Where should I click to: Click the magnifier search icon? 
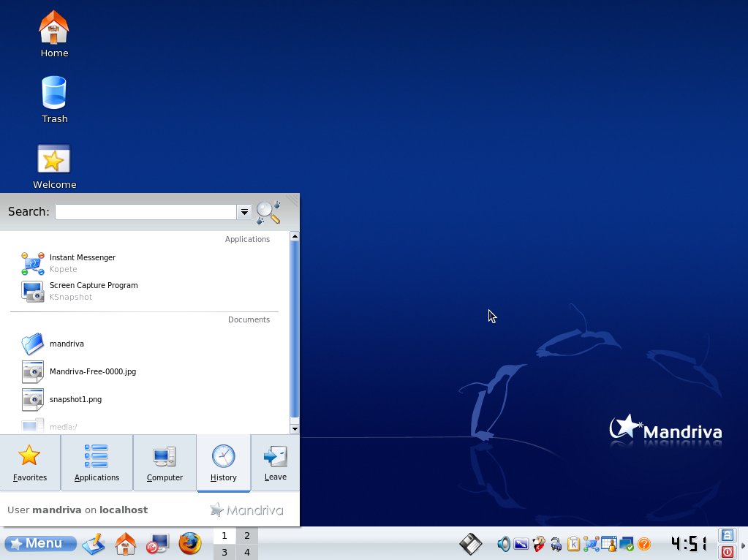pos(268,212)
